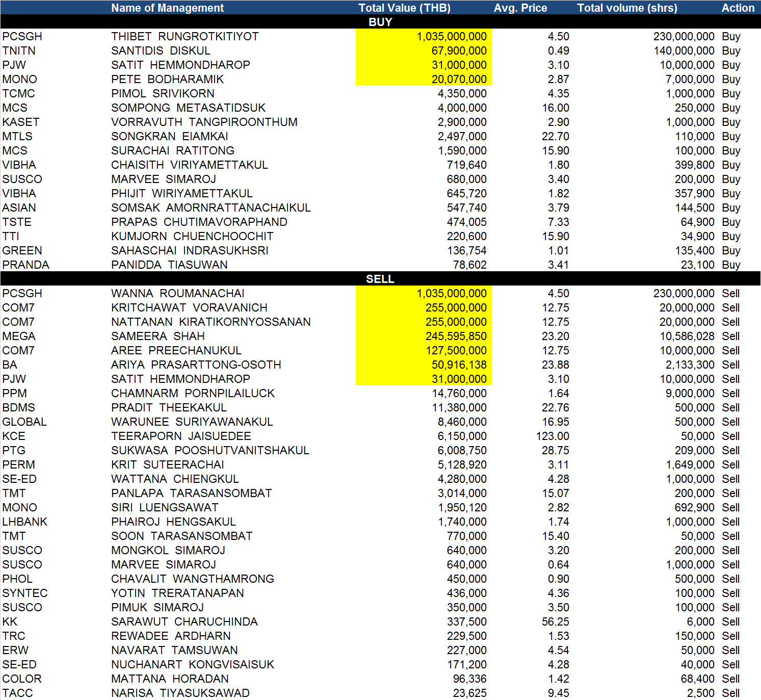The height and width of the screenshot is (700, 761).
Task: Select name SOMPONG METASATIDSUK
Action: point(189,108)
